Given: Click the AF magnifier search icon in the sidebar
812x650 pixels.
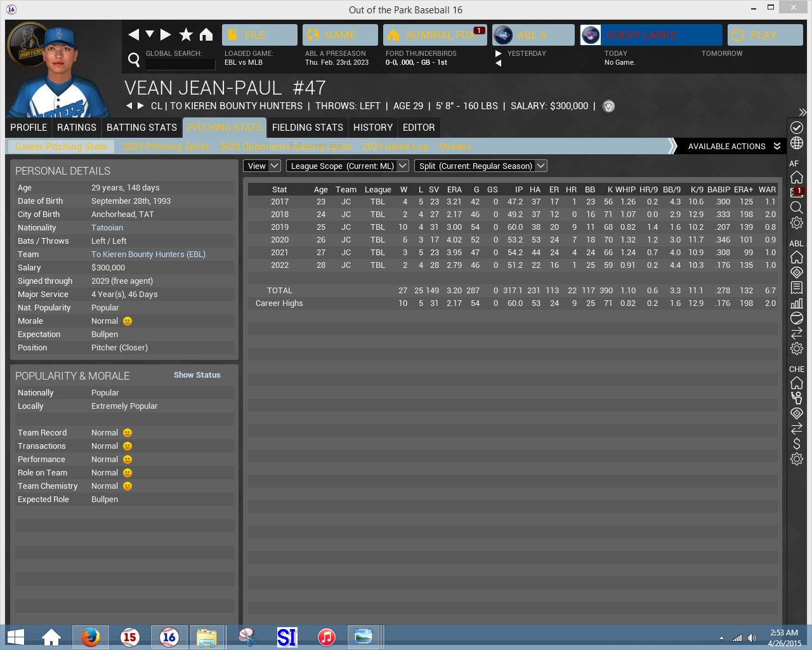Looking at the screenshot, I should tap(797, 208).
